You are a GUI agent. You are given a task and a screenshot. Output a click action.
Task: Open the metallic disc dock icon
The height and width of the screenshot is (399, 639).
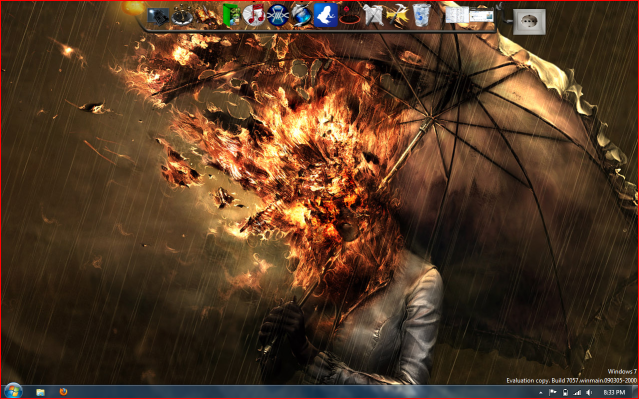(x=182, y=16)
